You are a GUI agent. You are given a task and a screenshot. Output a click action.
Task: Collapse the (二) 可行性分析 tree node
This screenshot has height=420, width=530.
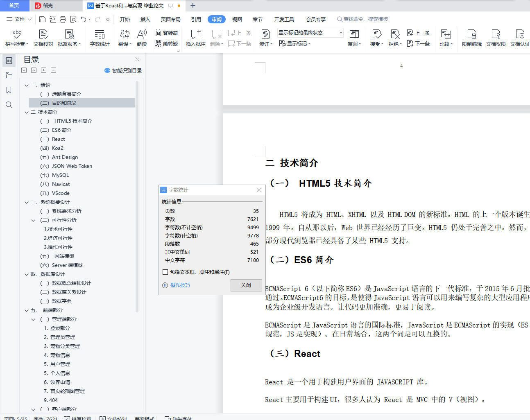coord(34,220)
